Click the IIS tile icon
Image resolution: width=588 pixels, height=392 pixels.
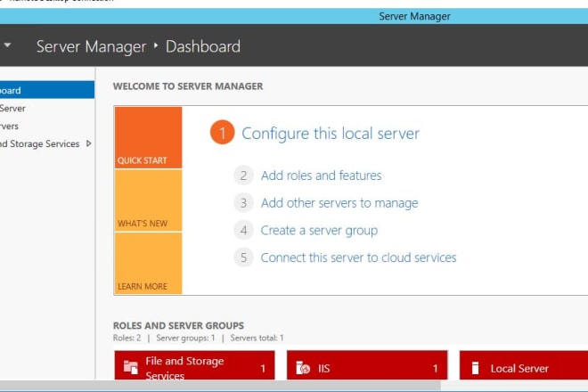(x=303, y=368)
